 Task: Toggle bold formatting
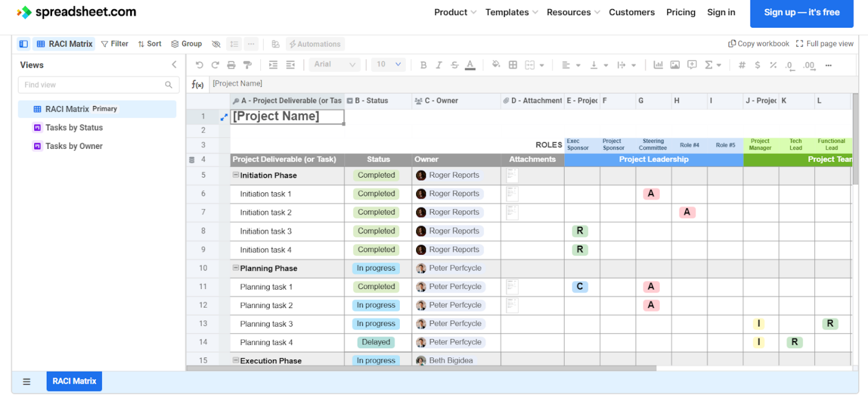424,65
